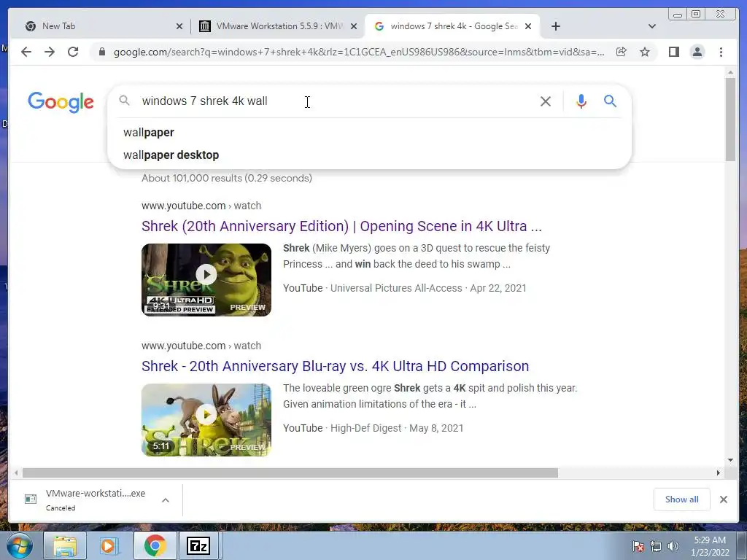This screenshot has width=747, height=560.
Task: Click the scroll down arrow
Action: point(730,460)
